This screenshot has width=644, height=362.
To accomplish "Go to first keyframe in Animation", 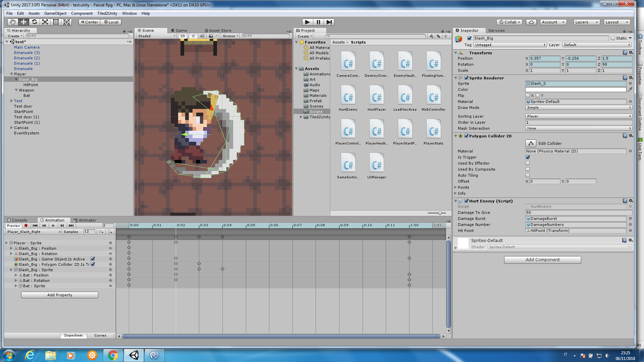I will (x=35, y=226).
